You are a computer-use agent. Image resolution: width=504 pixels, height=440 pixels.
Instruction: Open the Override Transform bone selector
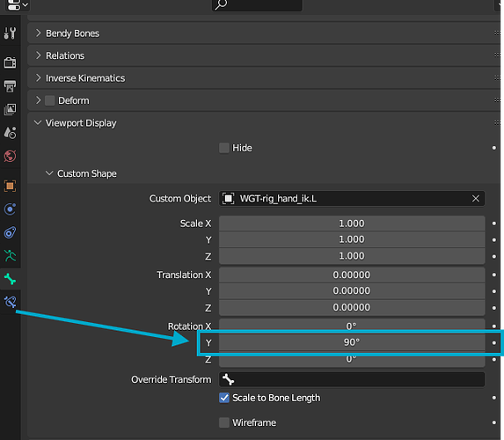pos(352,379)
